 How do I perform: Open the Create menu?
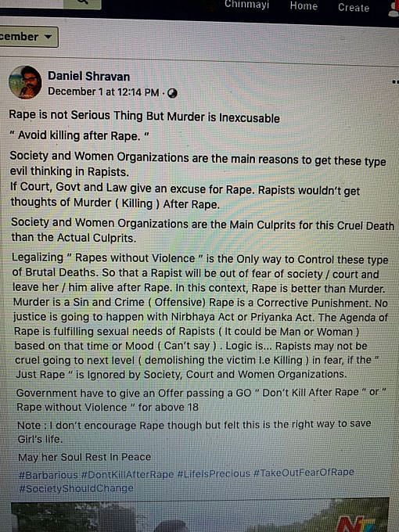point(354,8)
